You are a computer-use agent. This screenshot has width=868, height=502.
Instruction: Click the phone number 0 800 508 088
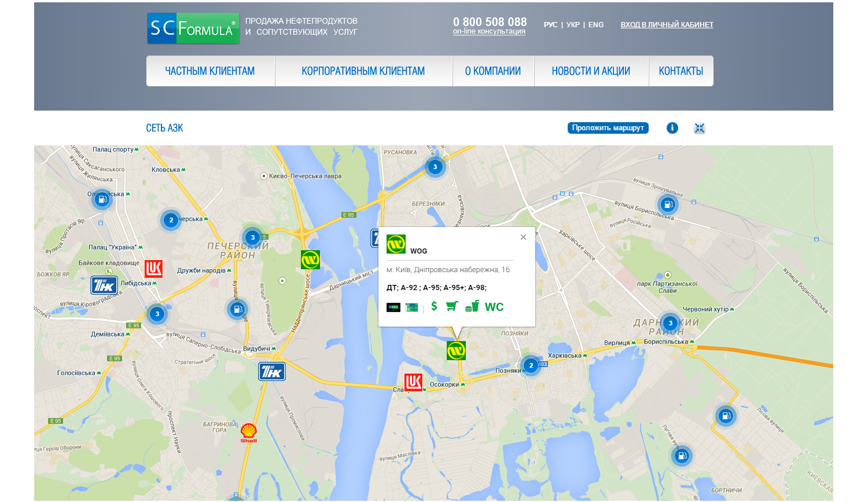[x=490, y=21]
